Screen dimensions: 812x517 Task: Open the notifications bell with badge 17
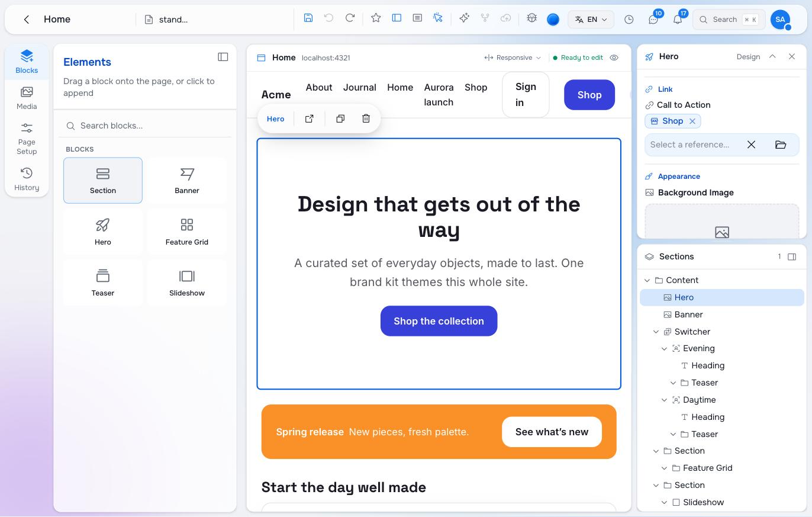[x=678, y=20]
